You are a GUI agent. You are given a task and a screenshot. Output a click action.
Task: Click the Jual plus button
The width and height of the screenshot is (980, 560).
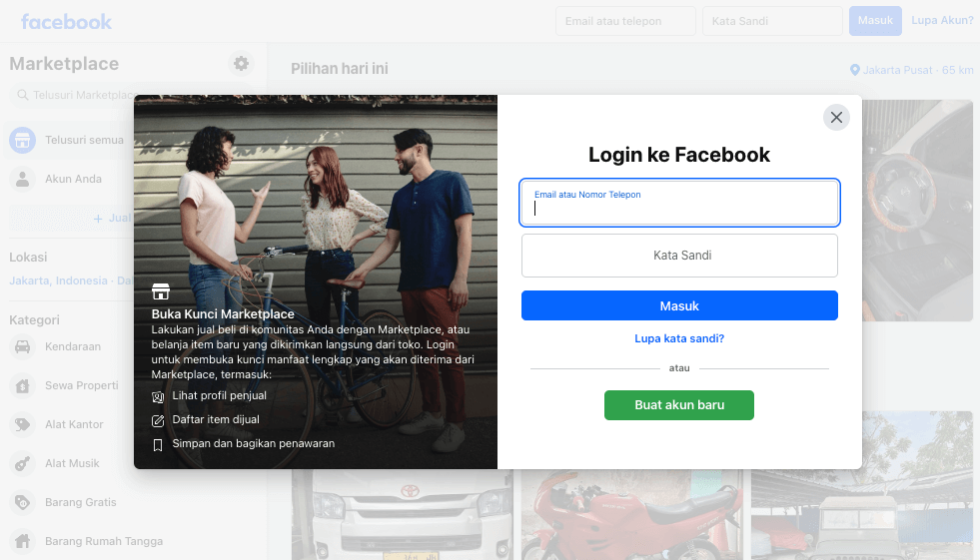(111, 218)
